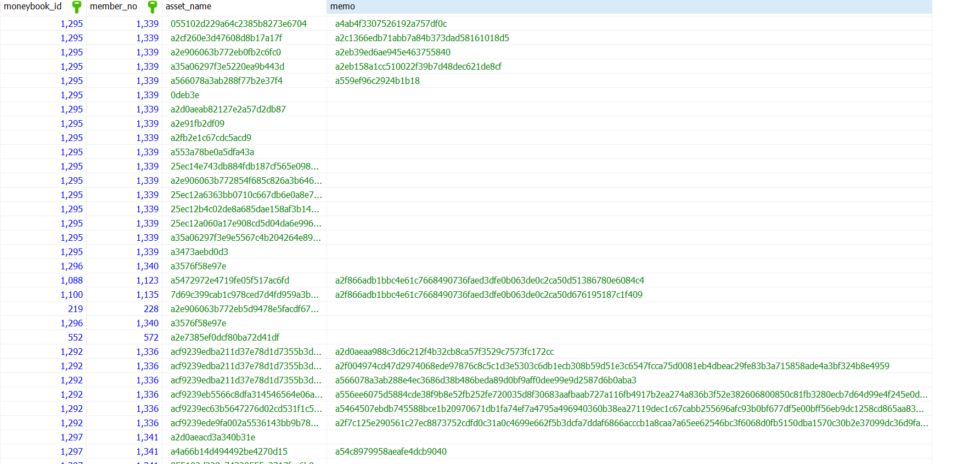Select the member_no cell with value 228
Viewport: 980px width, 464px height.
(x=151, y=309)
